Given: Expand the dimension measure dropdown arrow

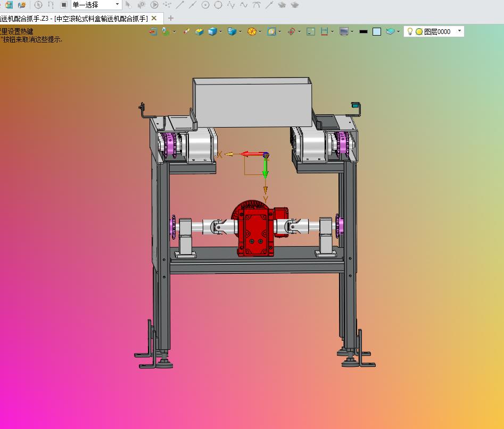Looking at the screenshot, I should [332, 32].
